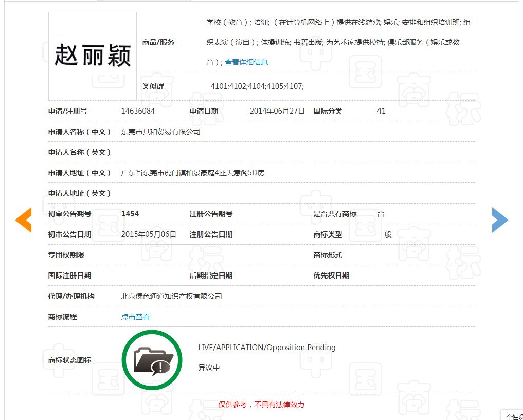This screenshot has width=523, height=420.
Task: Click the application date 2014年06月27日
Action: pos(276,111)
